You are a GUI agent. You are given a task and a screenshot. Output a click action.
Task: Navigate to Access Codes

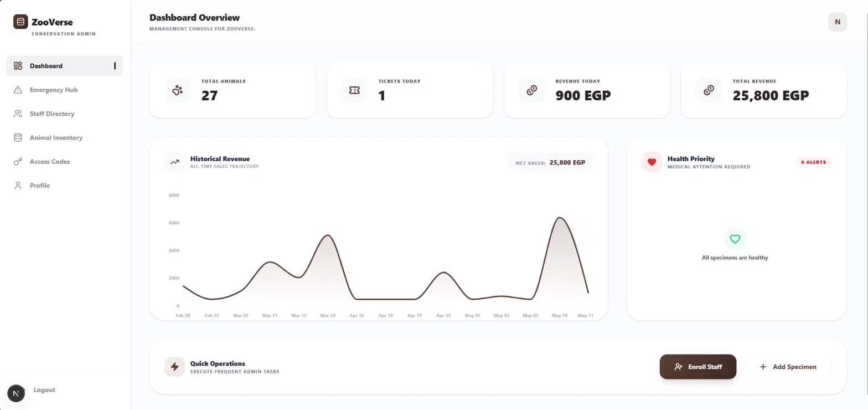coord(65,162)
